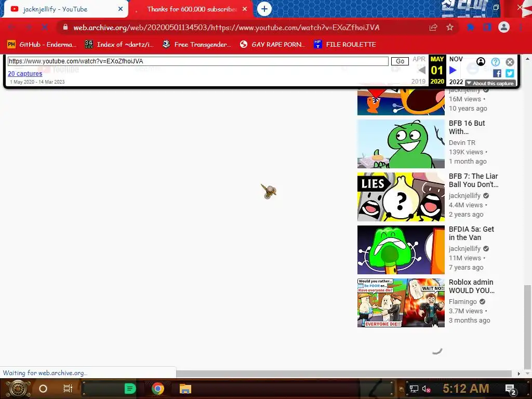532x399 pixels.
Task: Open Index of ~dartz bookmark
Action: point(119,45)
